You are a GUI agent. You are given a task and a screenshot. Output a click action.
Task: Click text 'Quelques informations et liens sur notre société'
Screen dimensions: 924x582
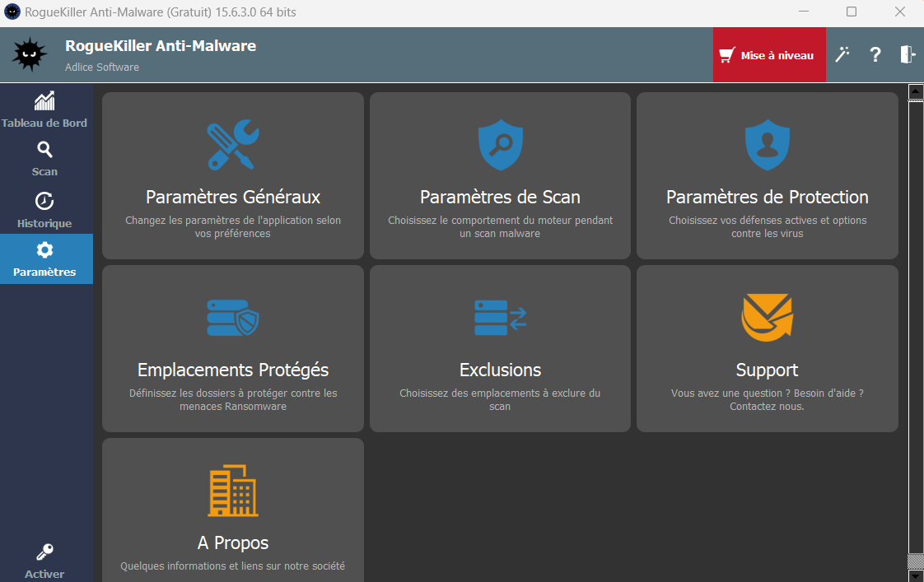coord(233,566)
